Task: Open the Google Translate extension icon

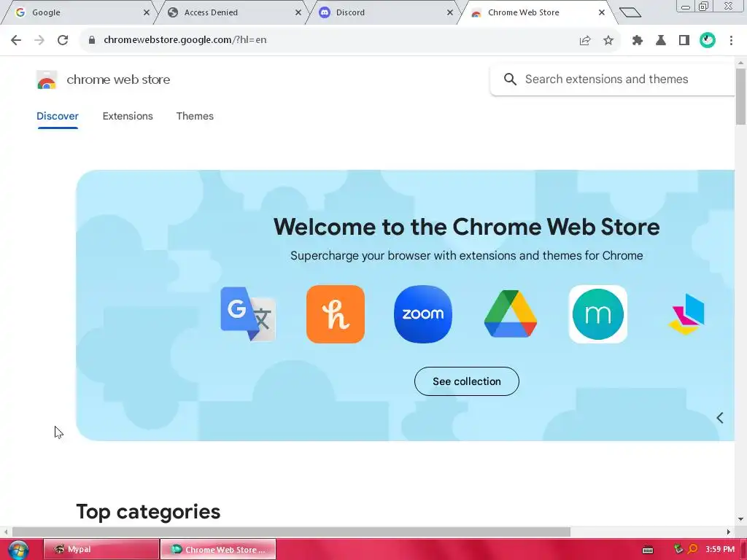Action: [x=248, y=314]
